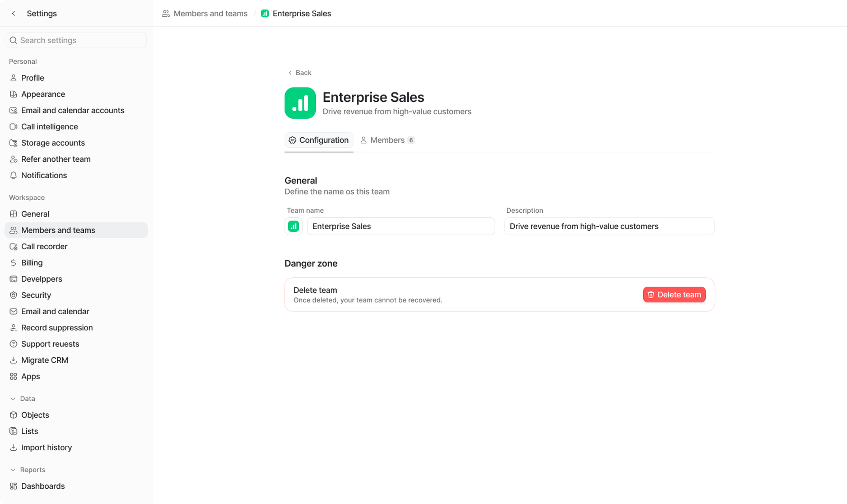Select the Configuration tab

click(x=319, y=140)
